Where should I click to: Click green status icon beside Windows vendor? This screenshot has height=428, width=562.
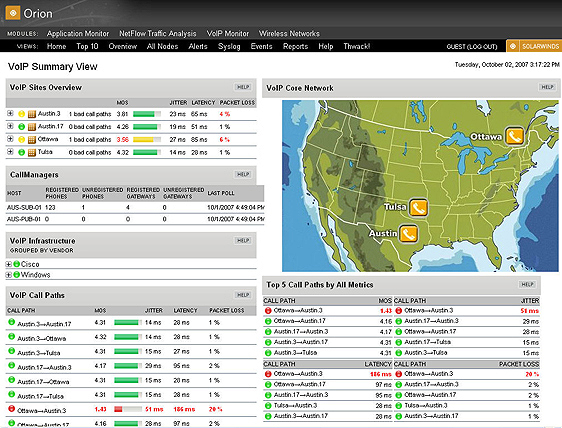point(16,275)
